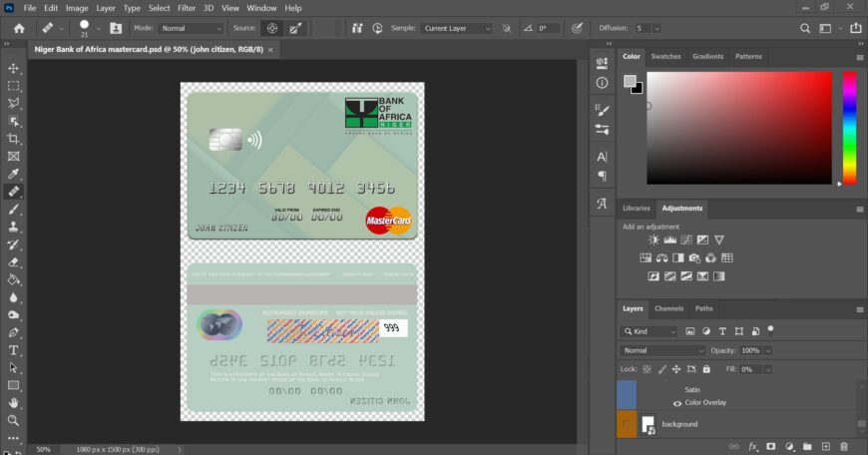868x455 pixels.
Task: Toggle the pixel layer filter
Action: (689, 331)
